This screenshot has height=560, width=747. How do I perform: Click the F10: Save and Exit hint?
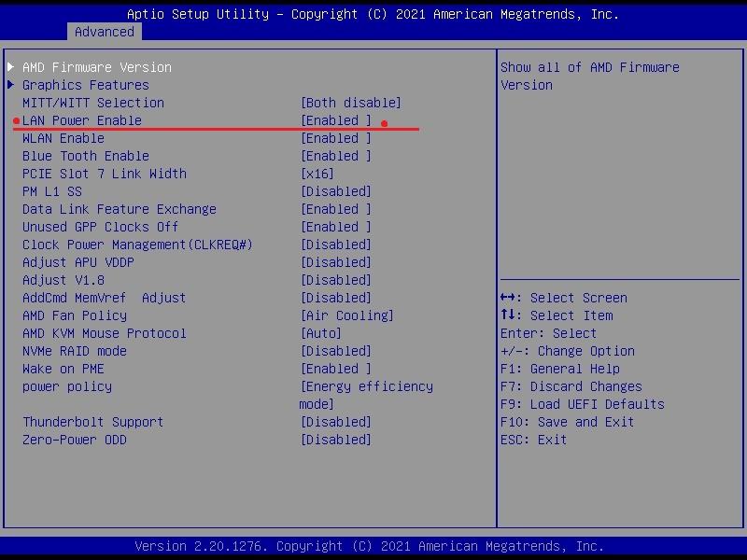[568, 422]
